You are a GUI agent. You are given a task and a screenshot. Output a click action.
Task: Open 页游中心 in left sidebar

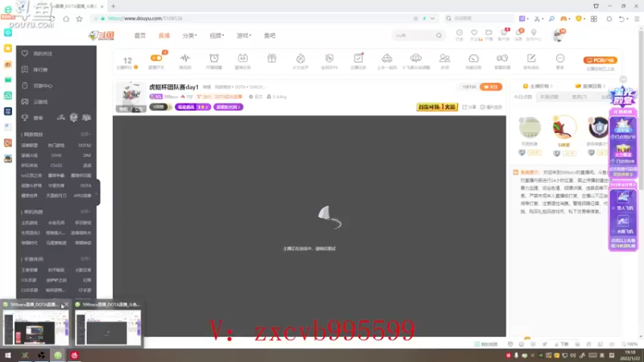click(43, 86)
